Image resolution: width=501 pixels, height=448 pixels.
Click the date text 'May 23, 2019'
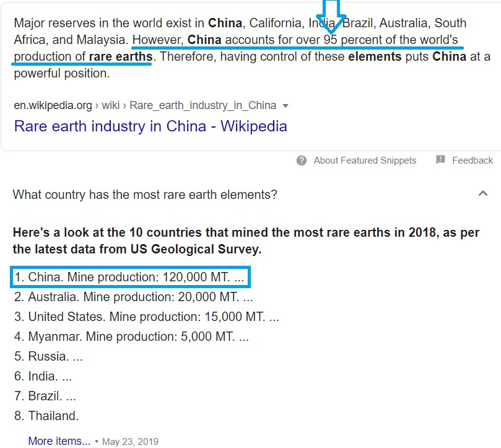[130, 442]
